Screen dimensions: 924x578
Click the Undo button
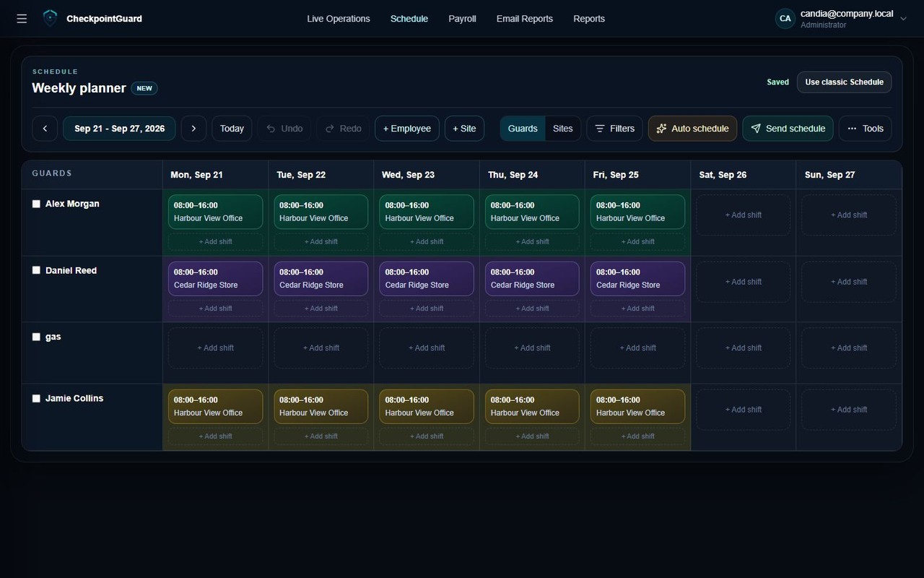(x=284, y=129)
